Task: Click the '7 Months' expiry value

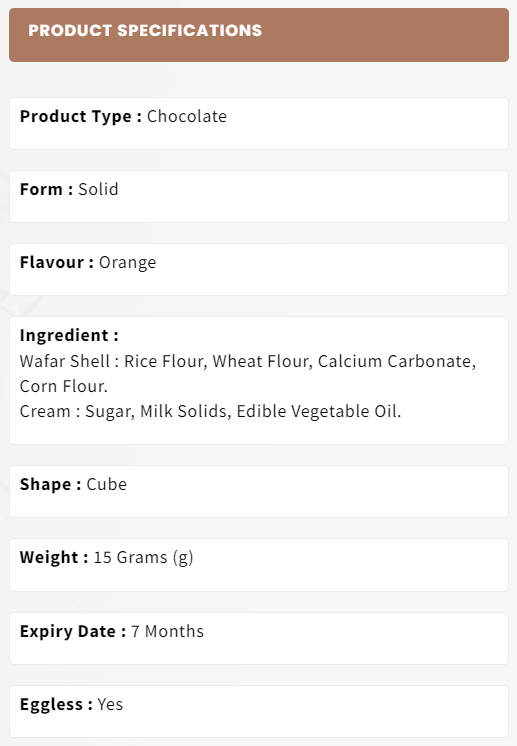Action: (x=167, y=631)
